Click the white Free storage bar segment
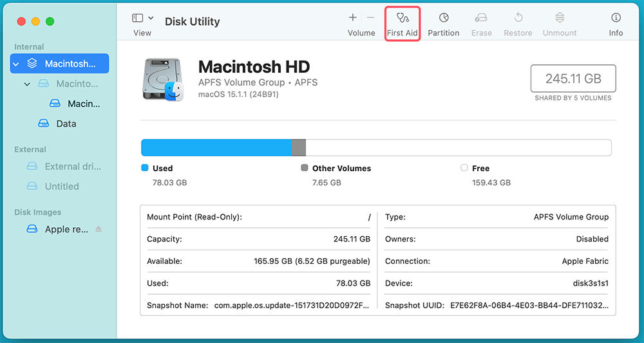This screenshot has width=644, height=343. (x=459, y=148)
